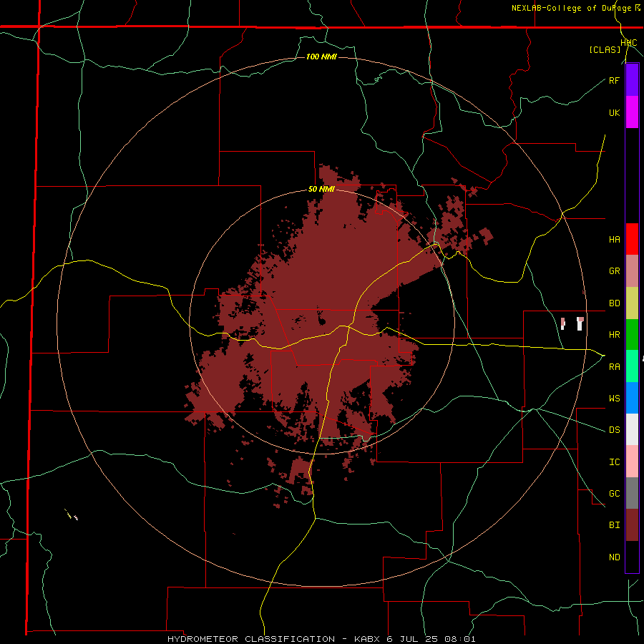The height and width of the screenshot is (644, 644).
Task: Click the GR pinkish legend swatch
Action: click(x=632, y=271)
